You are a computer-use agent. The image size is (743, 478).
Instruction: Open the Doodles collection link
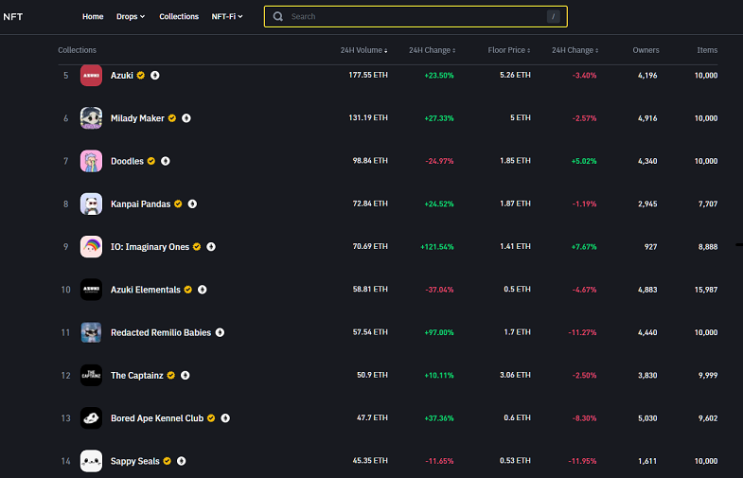click(127, 161)
